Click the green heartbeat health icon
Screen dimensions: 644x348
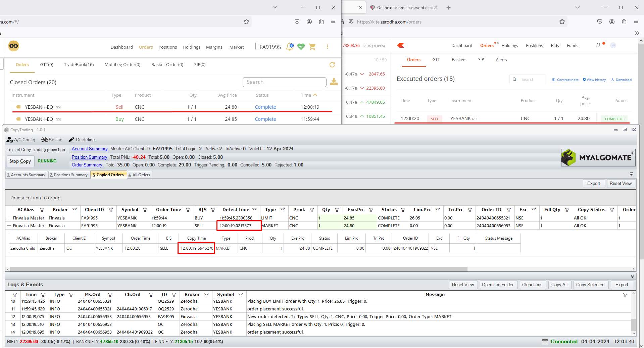click(301, 47)
